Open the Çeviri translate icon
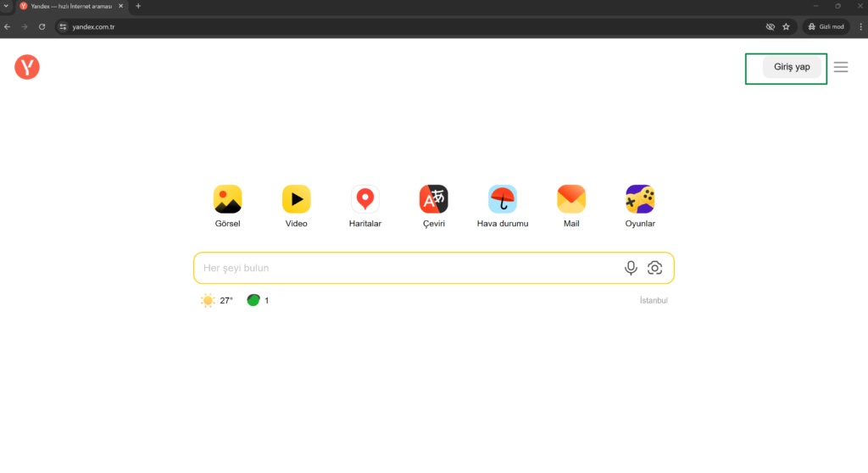The height and width of the screenshot is (473, 868). pos(433,199)
